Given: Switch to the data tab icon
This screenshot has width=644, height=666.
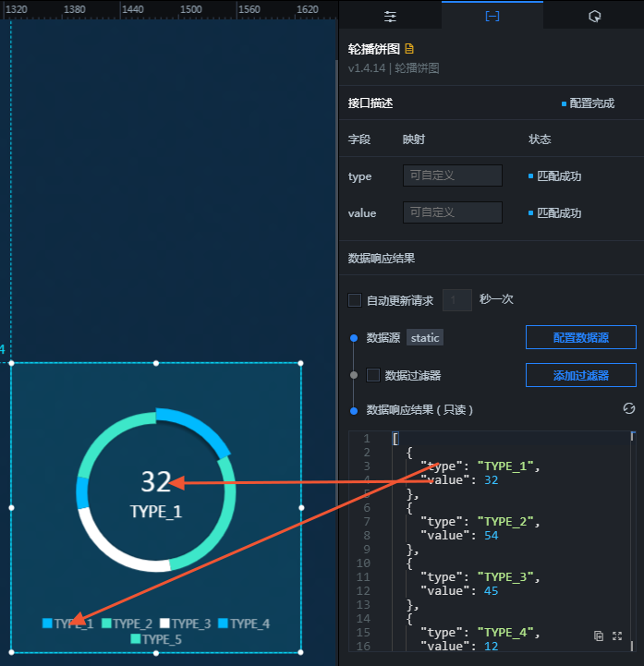Looking at the screenshot, I should coord(492,16).
